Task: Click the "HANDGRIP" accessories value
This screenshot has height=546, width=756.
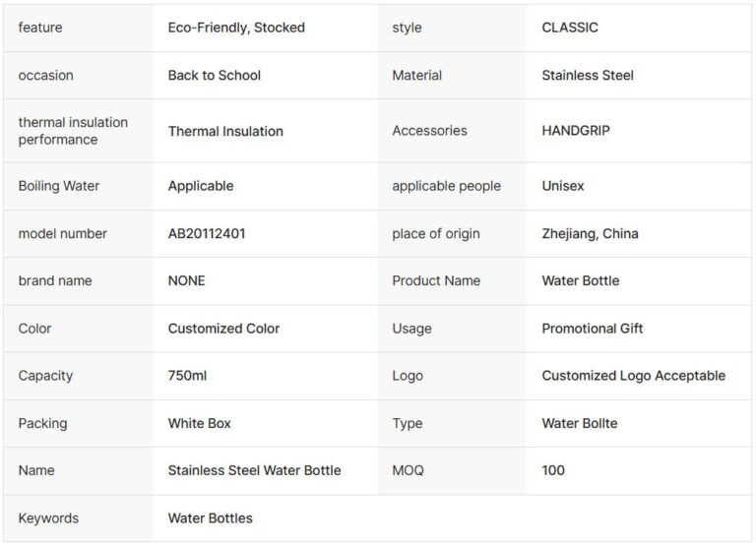Action: [576, 131]
